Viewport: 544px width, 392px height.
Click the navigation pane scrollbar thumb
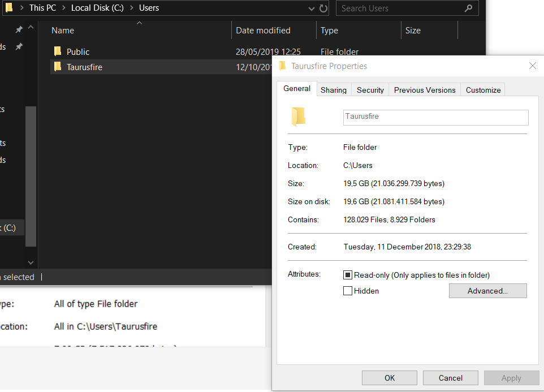point(31,176)
